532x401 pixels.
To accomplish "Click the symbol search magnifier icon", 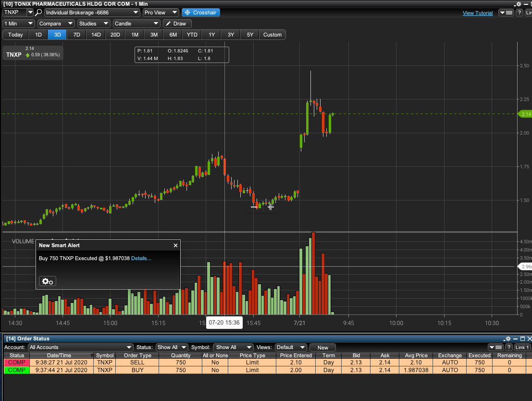I will tap(39, 13).
